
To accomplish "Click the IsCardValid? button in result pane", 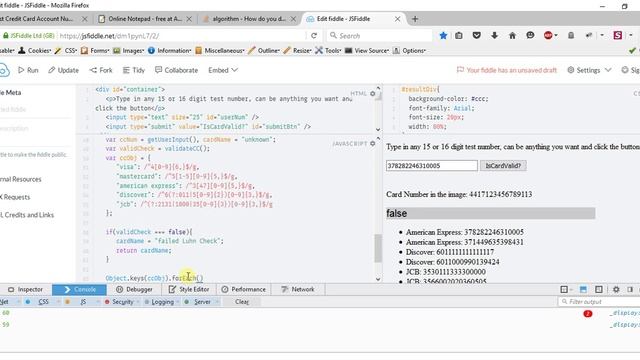I will tap(503, 166).
